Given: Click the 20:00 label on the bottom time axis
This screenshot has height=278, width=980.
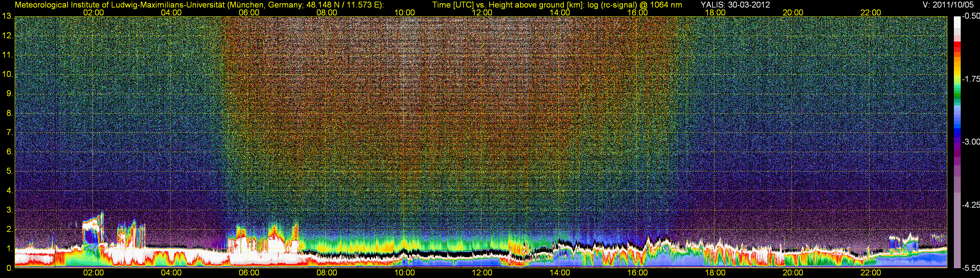Looking at the screenshot, I should [x=793, y=273].
